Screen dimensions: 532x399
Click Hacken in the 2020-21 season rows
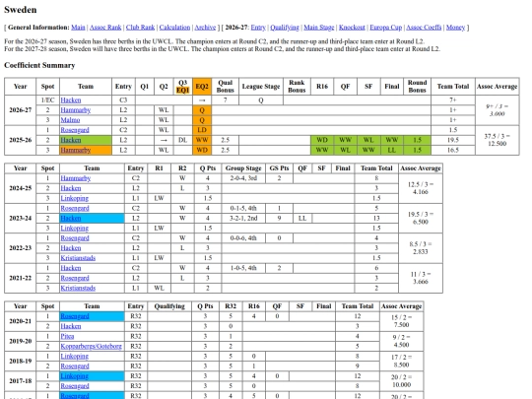(71, 326)
